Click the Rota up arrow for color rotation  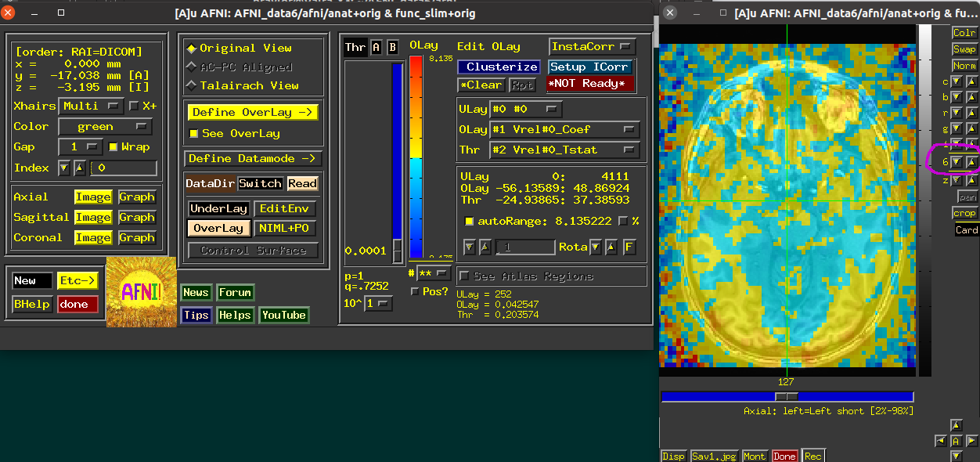[611, 247]
